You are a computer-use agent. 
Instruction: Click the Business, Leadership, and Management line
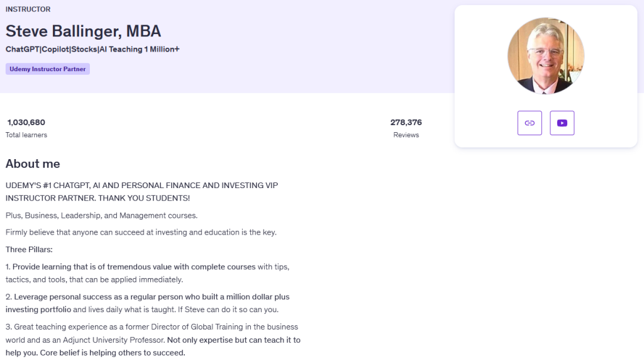(101, 216)
